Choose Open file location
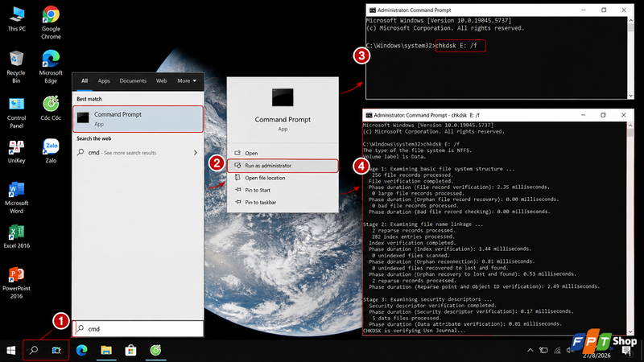Viewport: 644px width, 362px height. pos(283,178)
